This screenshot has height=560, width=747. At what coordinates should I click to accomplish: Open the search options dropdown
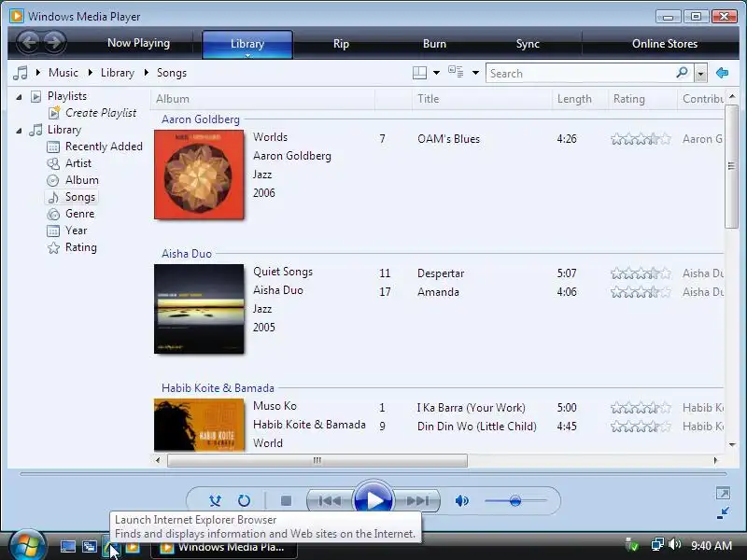click(700, 74)
